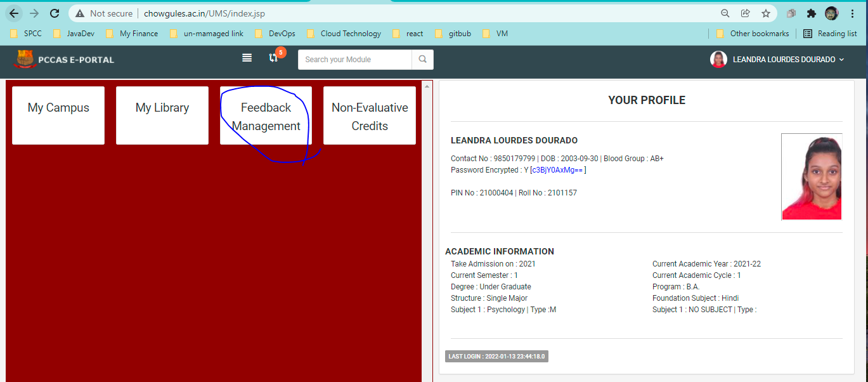Open the DevOps bookmark folder

(275, 34)
